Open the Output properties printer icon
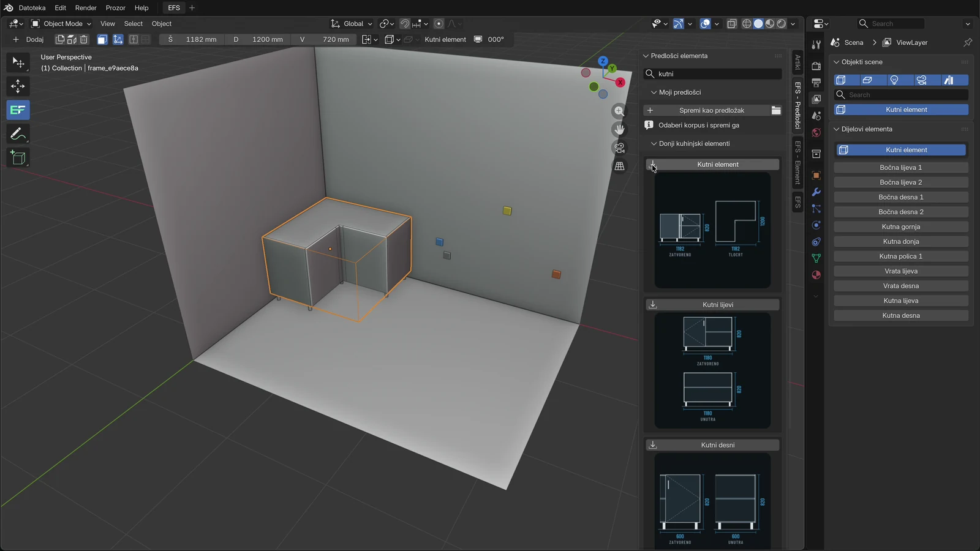Viewport: 980px width, 551px height. (816, 83)
